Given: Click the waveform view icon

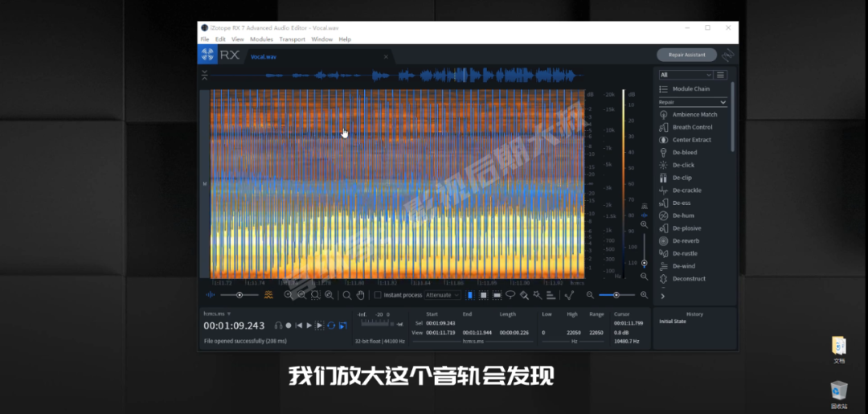Looking at the screenshot, I should pyautogui.click(x=211, y=295).
